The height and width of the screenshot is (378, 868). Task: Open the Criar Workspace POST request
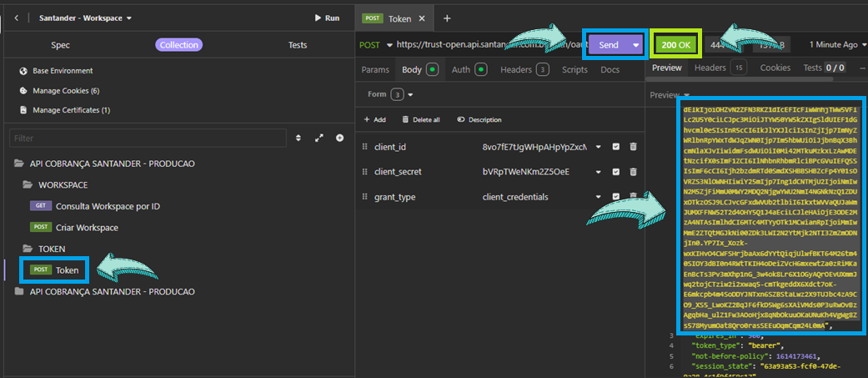[73, 227]
